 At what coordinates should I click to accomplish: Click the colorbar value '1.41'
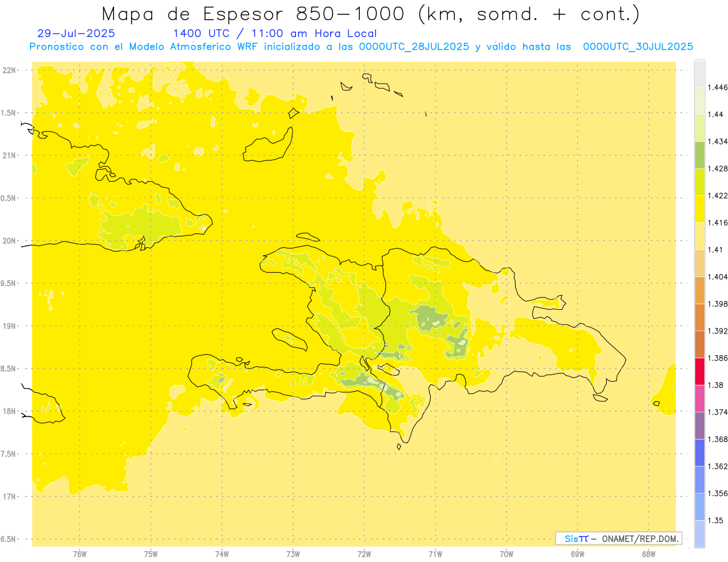tap(716, 250)
